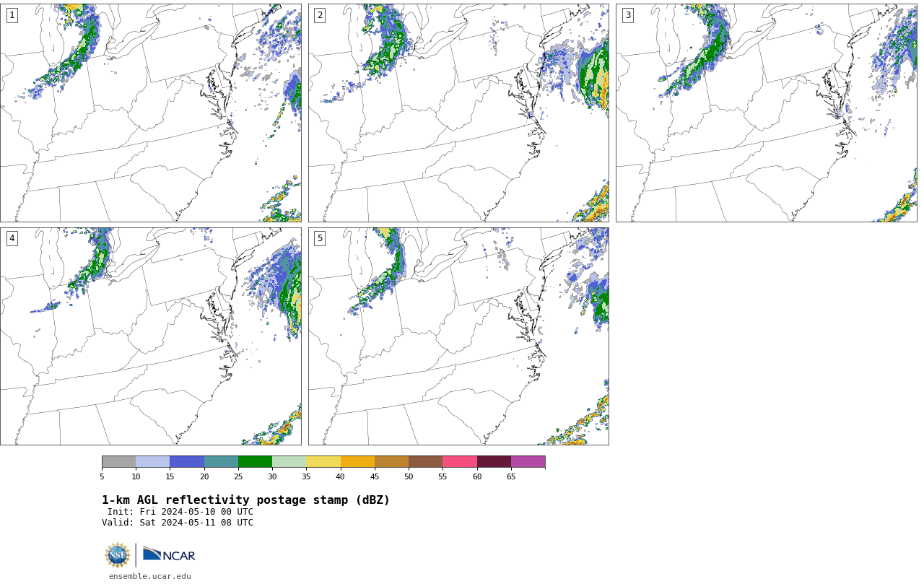Click the dark green 25-30 dBZ swatch
The width and height of the screenshot is (924, 584).
click(x=255, y=462)
